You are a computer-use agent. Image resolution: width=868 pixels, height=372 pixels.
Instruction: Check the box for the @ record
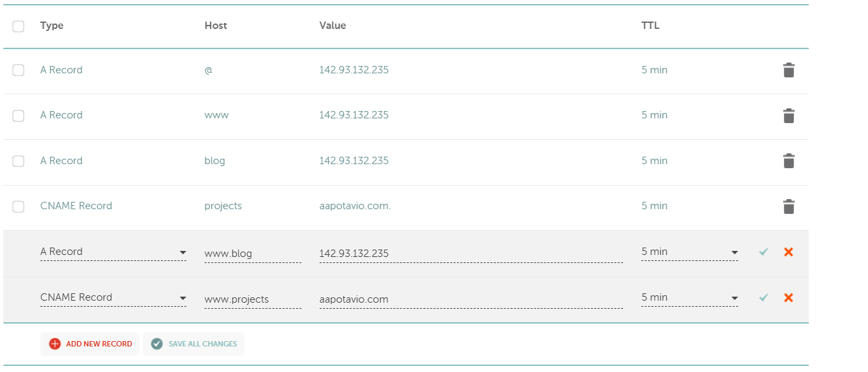[x=18, y=70]
